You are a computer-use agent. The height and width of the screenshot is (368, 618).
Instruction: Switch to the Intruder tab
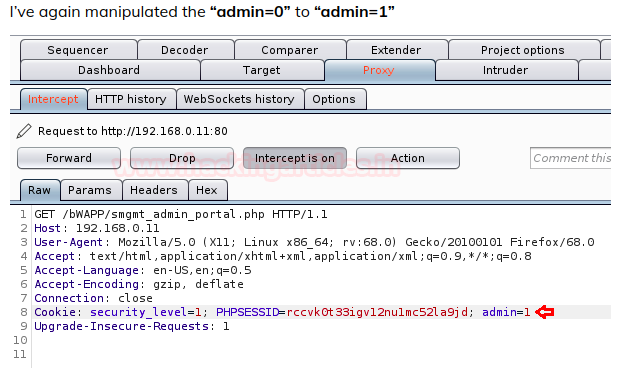pos(506,70)
